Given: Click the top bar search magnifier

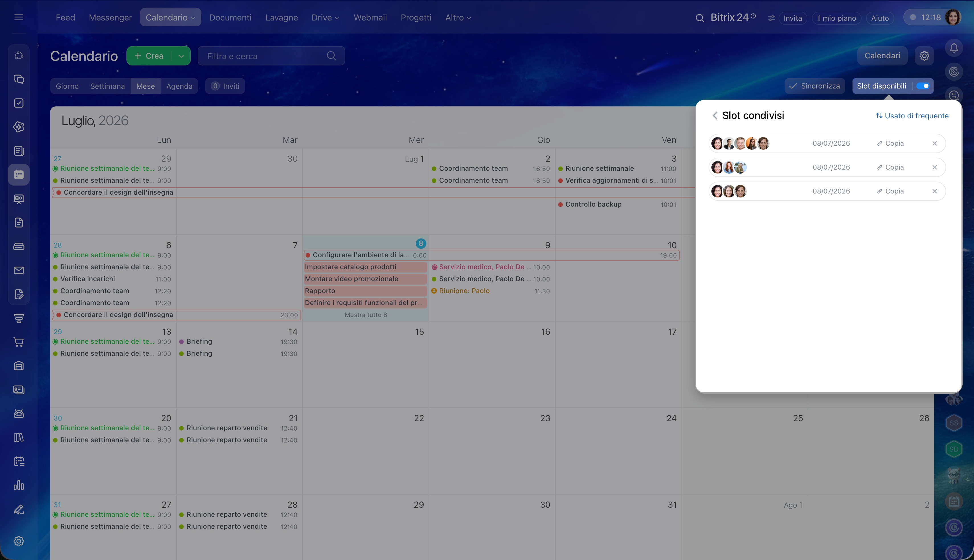Looking at the screenshot, I should click(700, 18).
